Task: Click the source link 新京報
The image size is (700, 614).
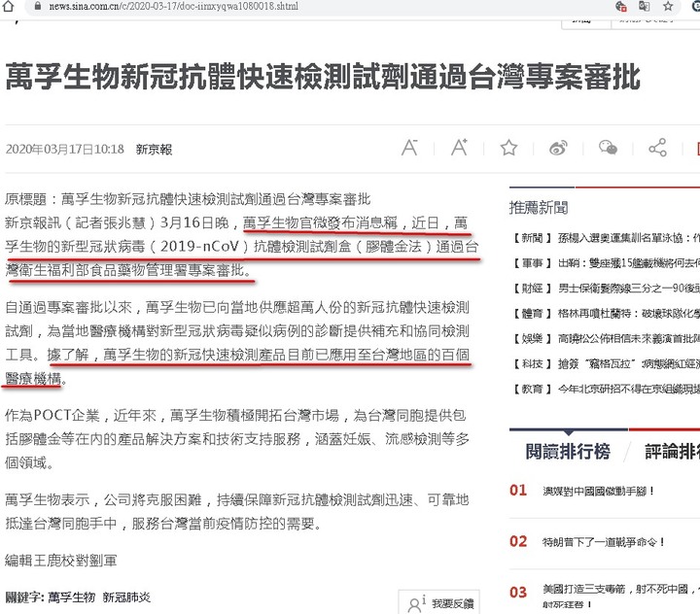Action: (x=154, y=150)
